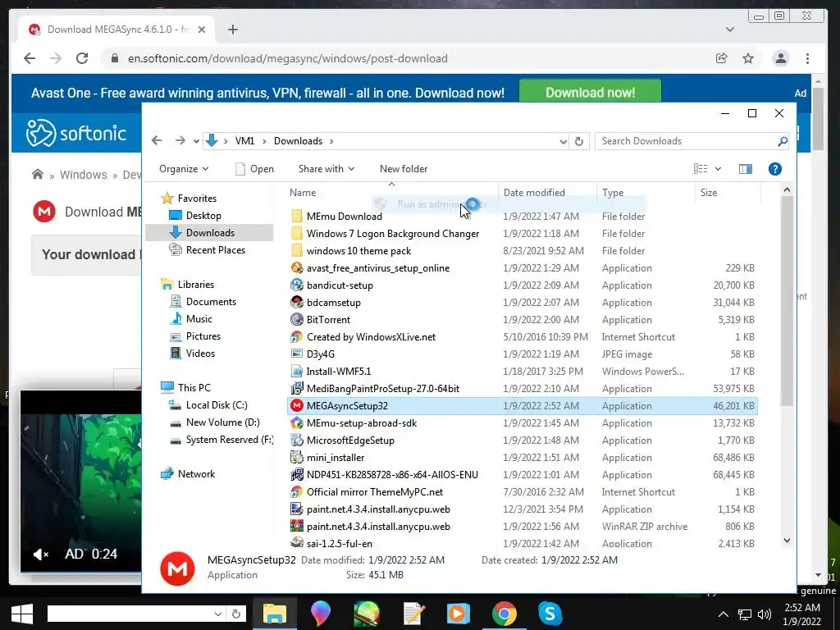
Task: Open Recent Places in sidebar
Action: [x=216, y=249]
